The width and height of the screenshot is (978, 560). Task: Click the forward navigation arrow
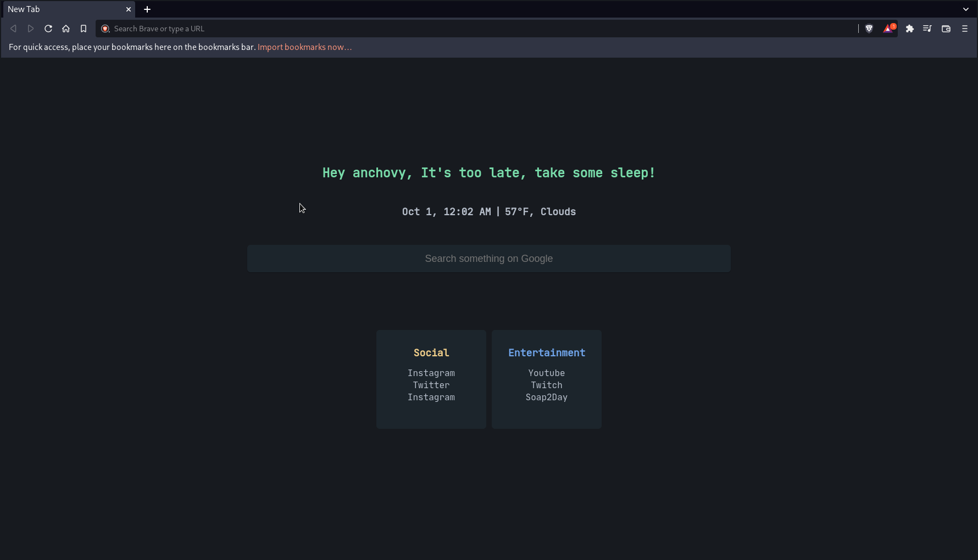click(x=31, y=29)
